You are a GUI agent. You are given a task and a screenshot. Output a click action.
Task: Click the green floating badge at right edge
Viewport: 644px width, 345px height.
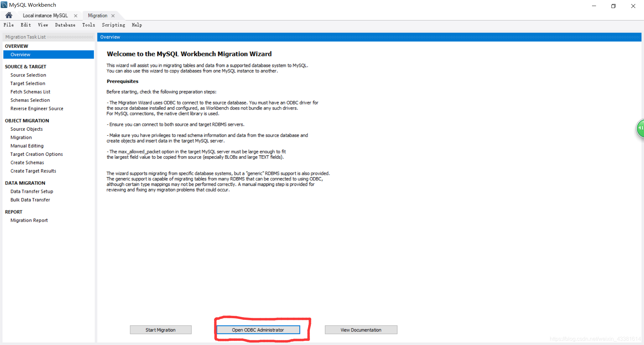[640, 128]
